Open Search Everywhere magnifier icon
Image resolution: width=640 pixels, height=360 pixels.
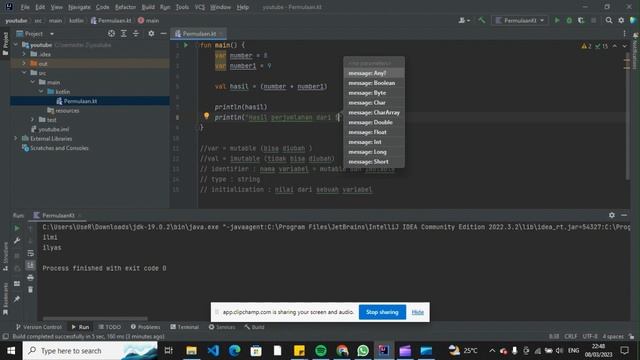pos(609,20)
